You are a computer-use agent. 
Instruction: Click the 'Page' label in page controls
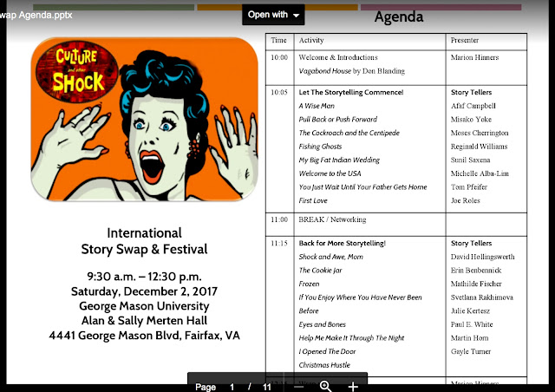(x=206, y=387)
